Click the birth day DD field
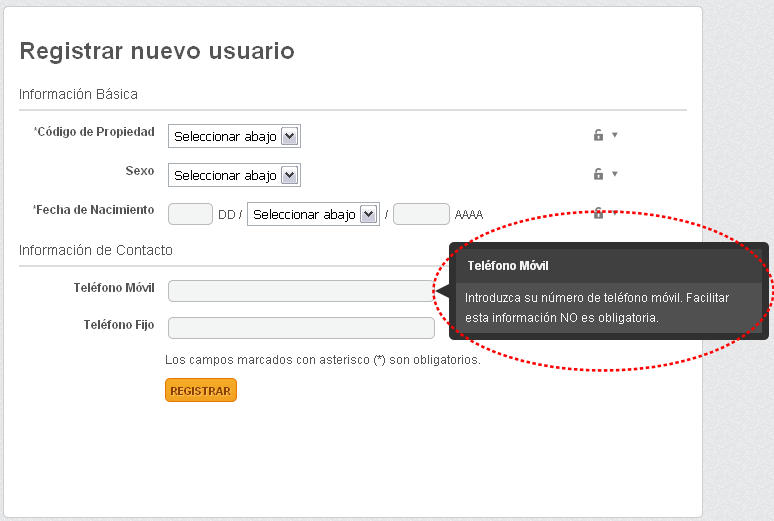This screenshot has height=521, width=774. (x=191, y=214)
